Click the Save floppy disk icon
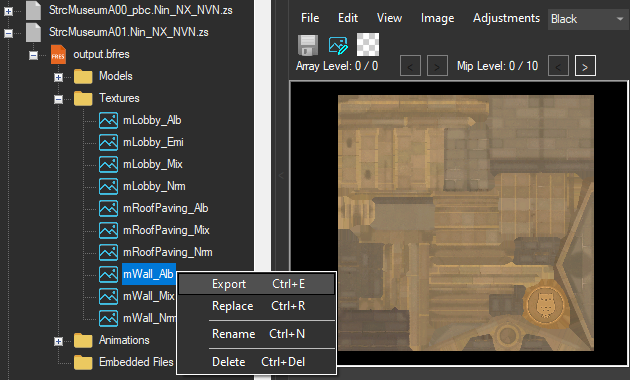Viewport: 630px width, 380px height. 308,45
